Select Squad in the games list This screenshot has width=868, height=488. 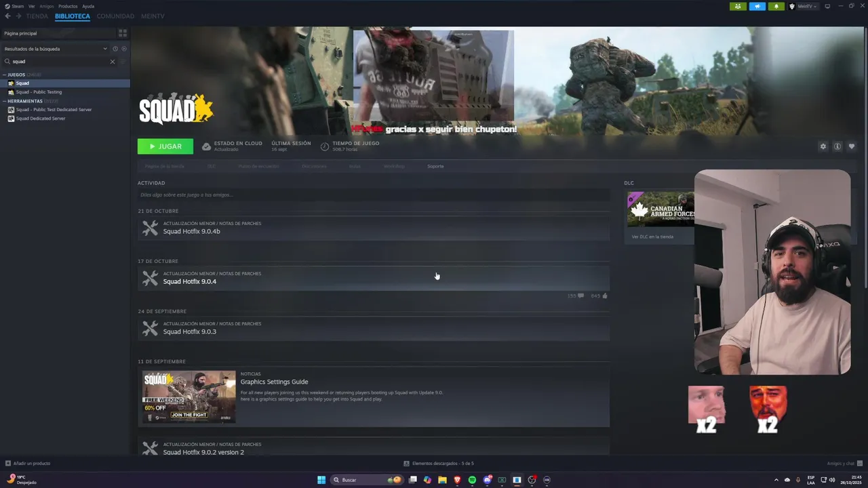click(65, 83)
